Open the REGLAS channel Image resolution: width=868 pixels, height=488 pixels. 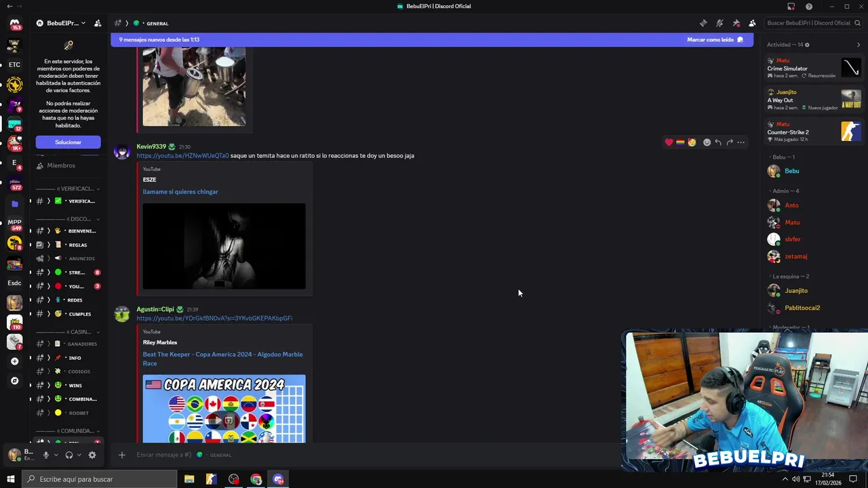tap(66, 245)
